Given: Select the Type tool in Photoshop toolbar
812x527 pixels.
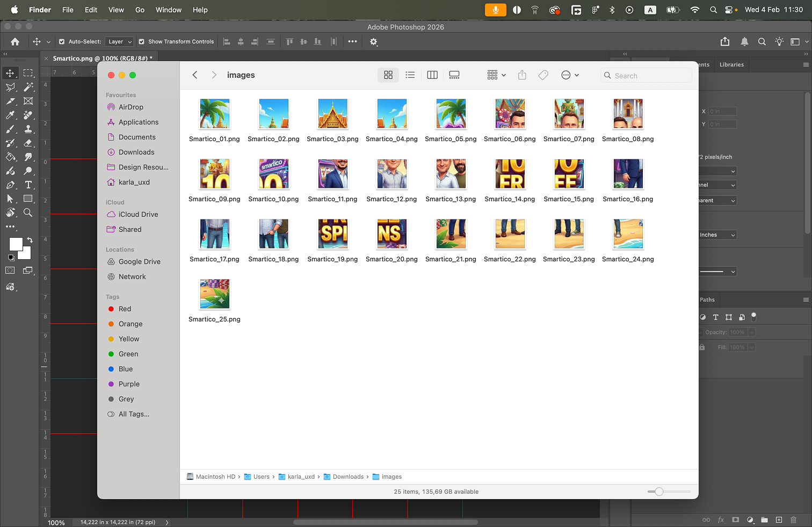Looking at the screenshot, I should [x=28, y=185].
